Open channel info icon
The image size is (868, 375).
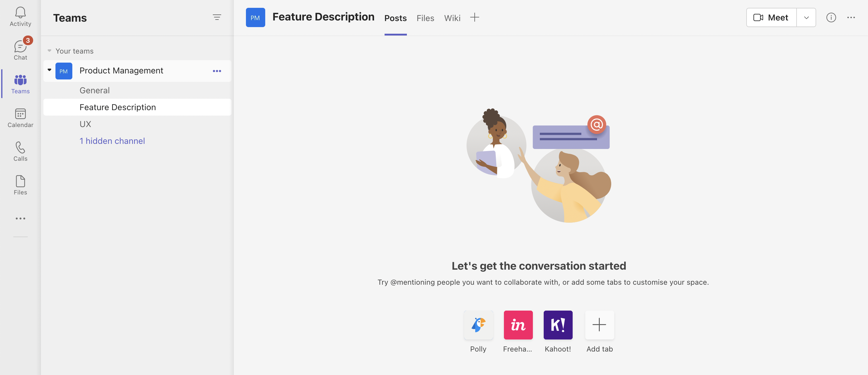[x=831, y=17]
